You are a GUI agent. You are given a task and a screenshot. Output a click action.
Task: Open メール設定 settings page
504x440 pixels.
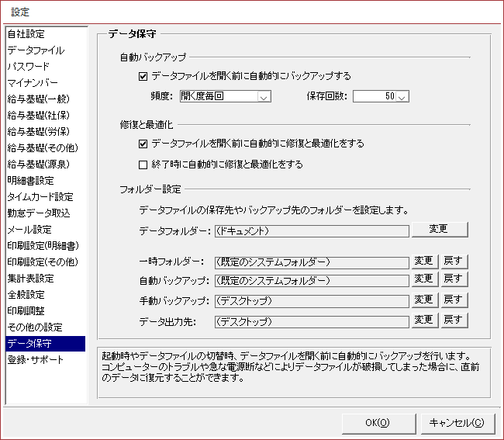[29, 230]
